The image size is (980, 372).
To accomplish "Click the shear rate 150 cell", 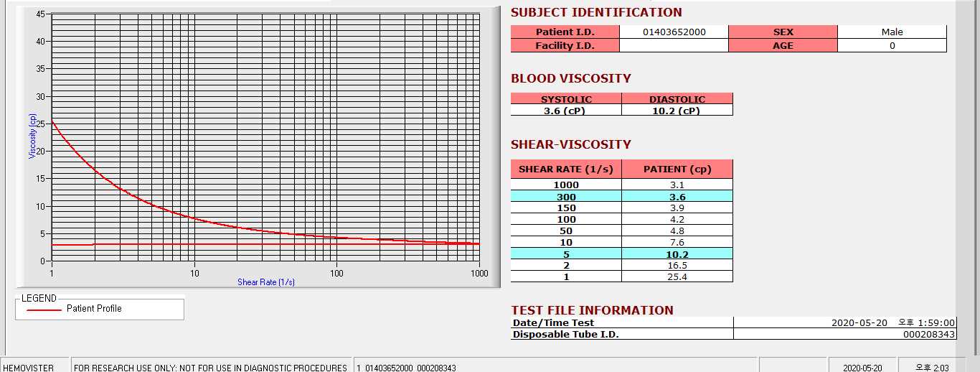I will click(566, 208).
